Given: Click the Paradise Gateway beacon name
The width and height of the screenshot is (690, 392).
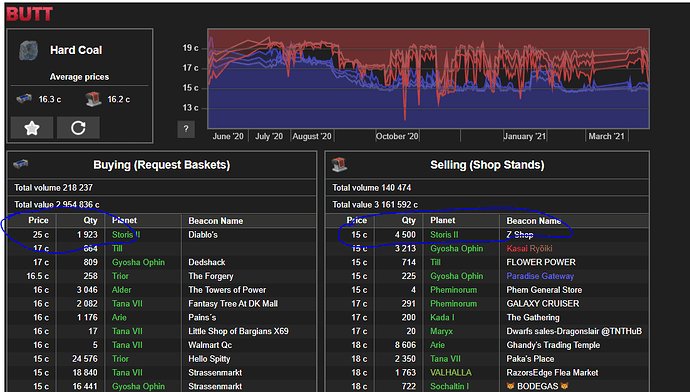Looking at the screenshot, I should click(540, 276).
